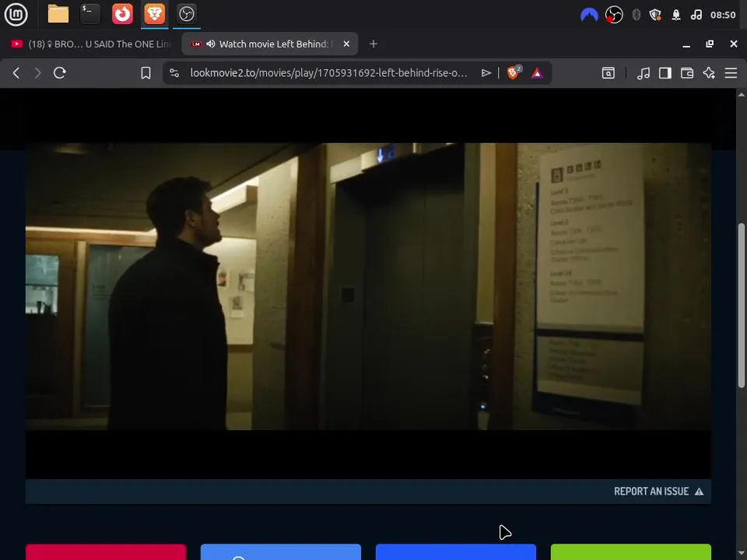Open the notifications bell in tray
This screenshot has height=560, width=747.
676,15
